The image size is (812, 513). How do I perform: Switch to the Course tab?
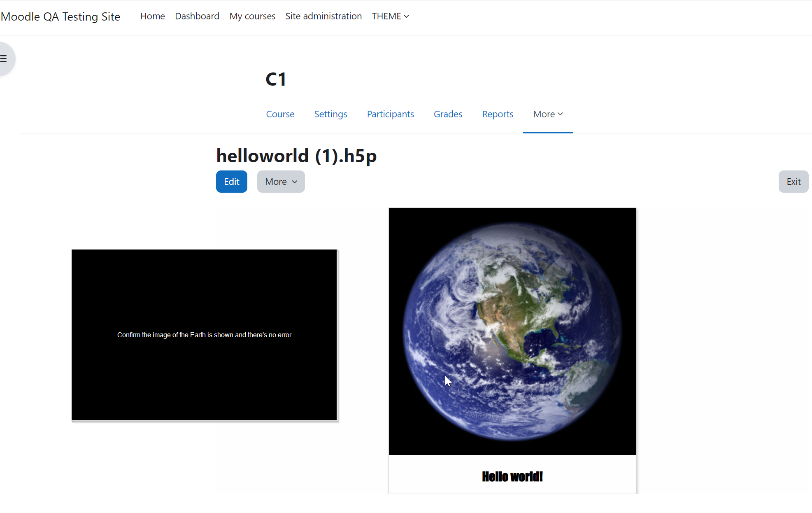tap(280, 114)
